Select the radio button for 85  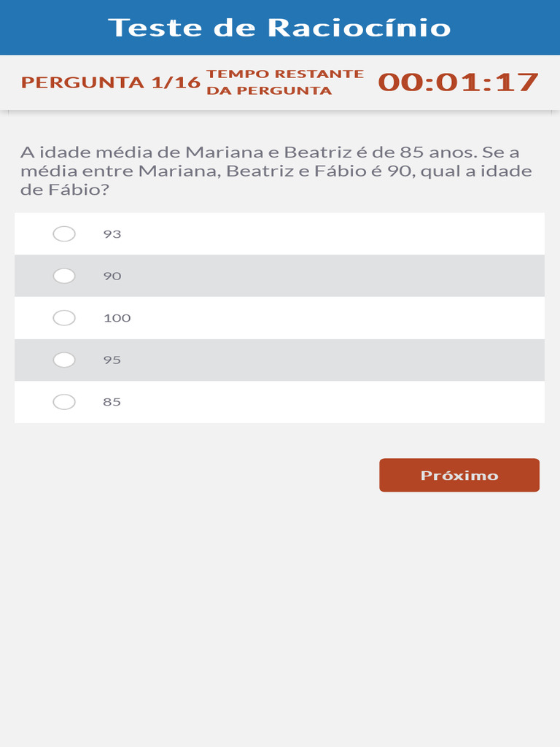pyautogui.click(x=64, y=402)
